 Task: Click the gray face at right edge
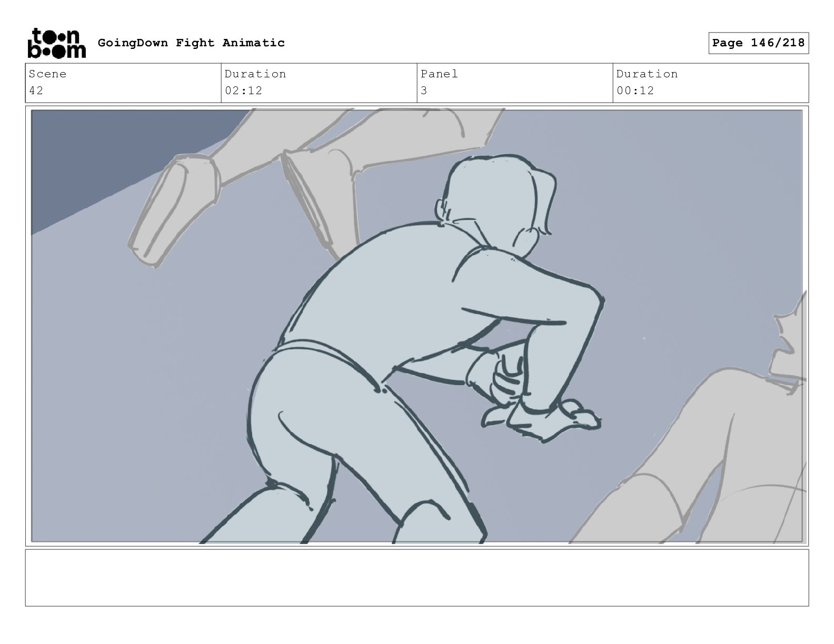789,342
